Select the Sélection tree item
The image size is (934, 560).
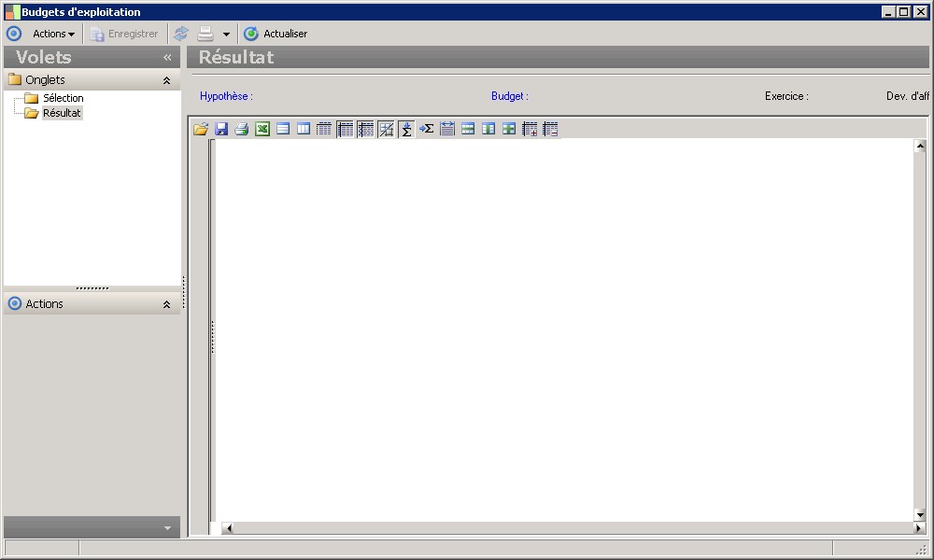coord(64,98)
